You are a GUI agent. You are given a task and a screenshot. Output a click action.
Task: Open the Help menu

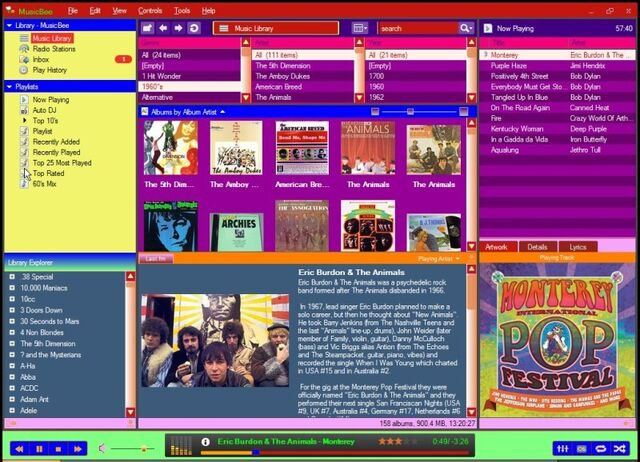208,11
